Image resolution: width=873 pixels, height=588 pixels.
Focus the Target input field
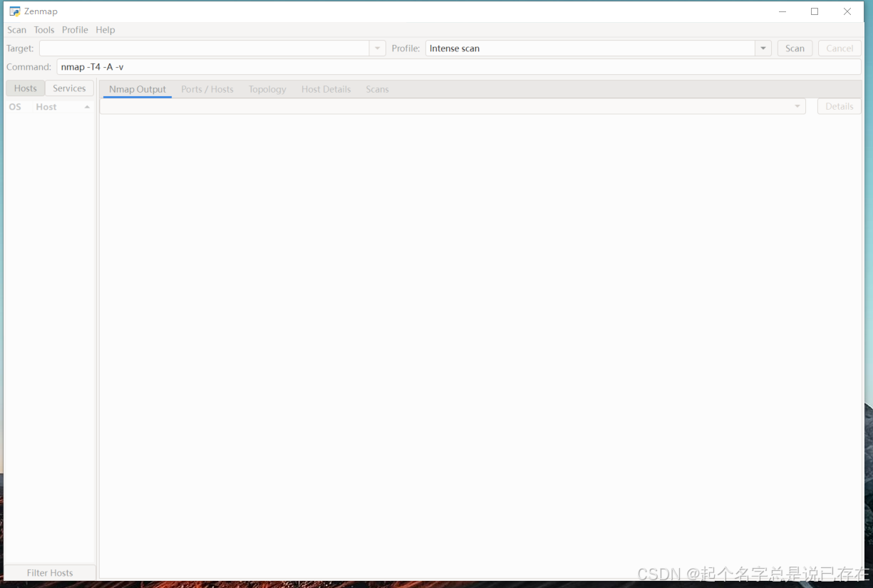(204, 48)
